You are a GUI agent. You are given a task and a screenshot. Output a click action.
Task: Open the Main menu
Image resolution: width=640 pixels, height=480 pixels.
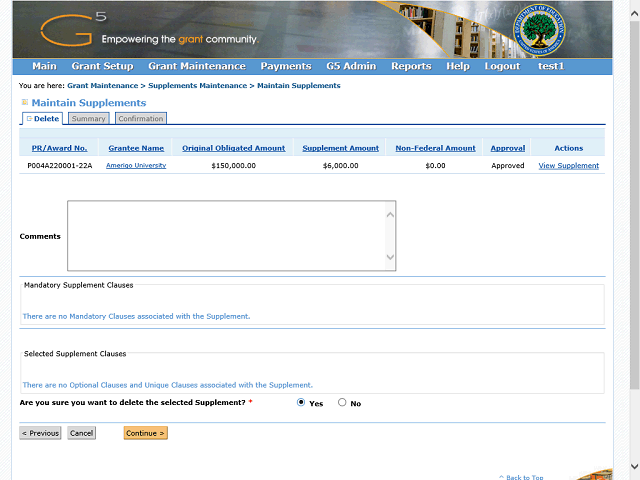click(x=44, y=66)
